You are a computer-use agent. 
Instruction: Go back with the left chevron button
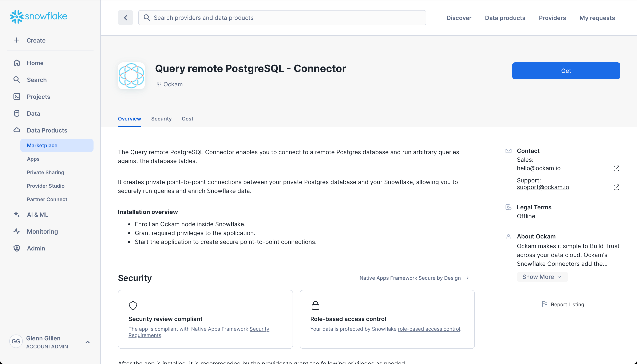click(126, 18)
